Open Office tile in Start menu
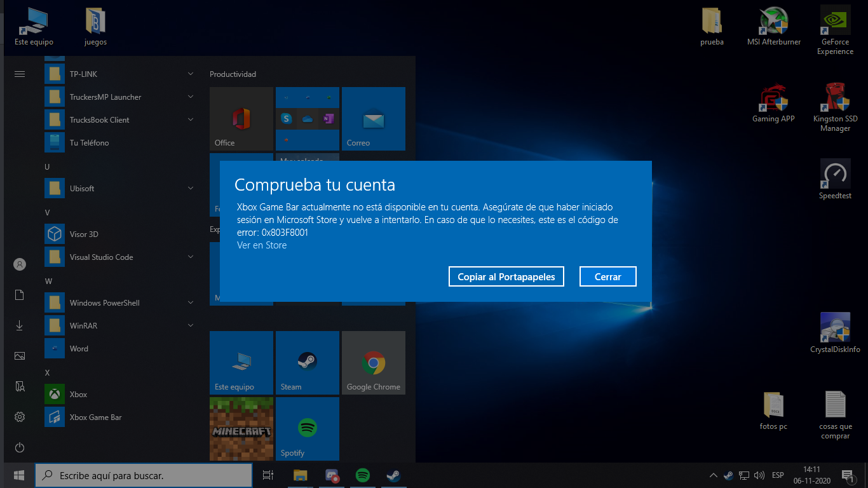The width and height of the screenshot is (868, 488). (241, 119)
